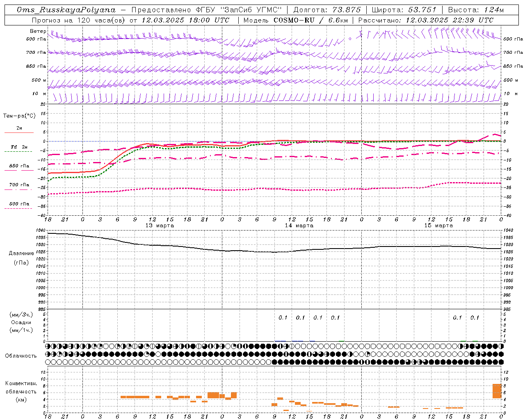This screenshot has height=420, width=525.
Task: Click the Прогноз на 120 часа(ов) text
Action: [78, 20]
